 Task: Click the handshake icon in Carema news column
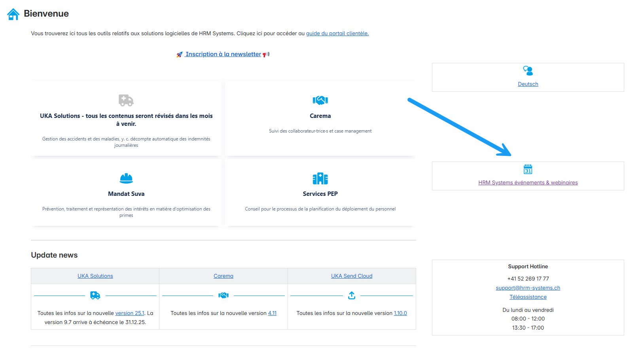(x=224, y=295)
